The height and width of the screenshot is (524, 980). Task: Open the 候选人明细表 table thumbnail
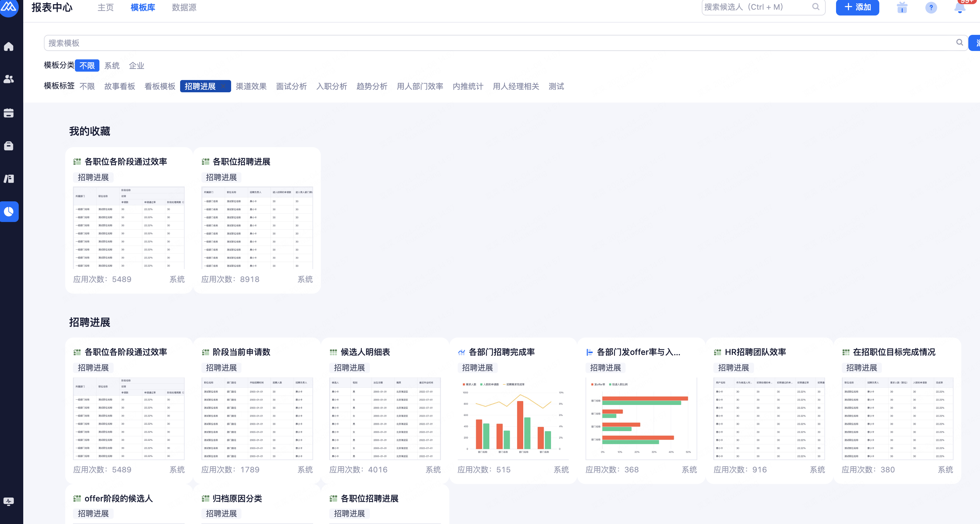point(385,418)
